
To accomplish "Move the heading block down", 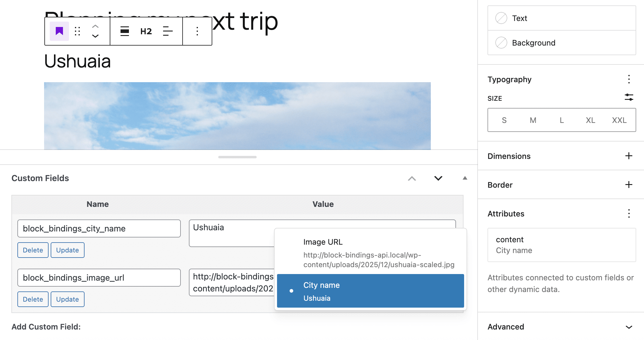I will point(95,36).
